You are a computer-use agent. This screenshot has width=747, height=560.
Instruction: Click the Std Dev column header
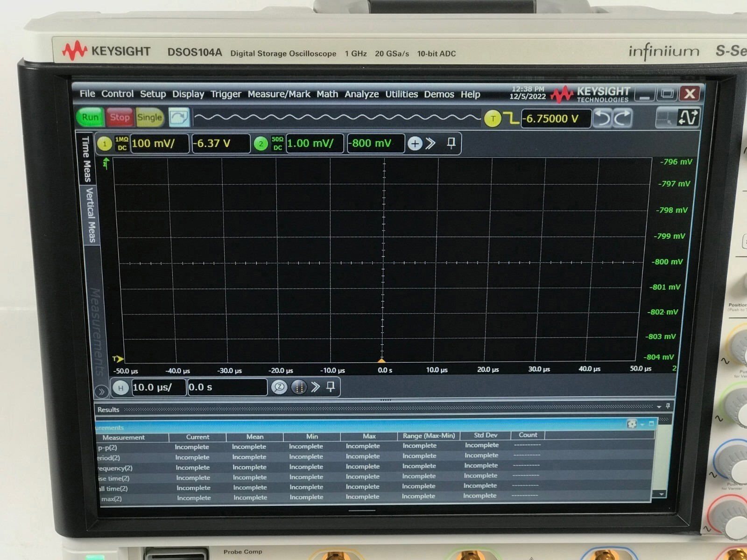click(485, 435)
